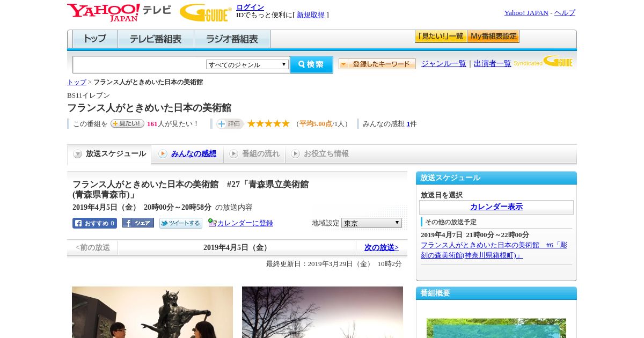
Task: Open the ログイン link
Action: click(250, 7)
